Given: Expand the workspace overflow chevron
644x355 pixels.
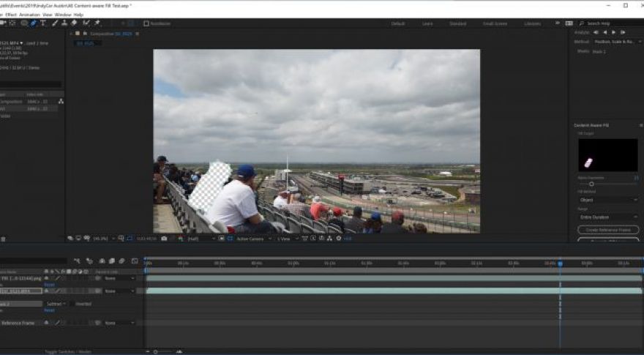Looking at the screenshot, I should click(x=558, y=23).
